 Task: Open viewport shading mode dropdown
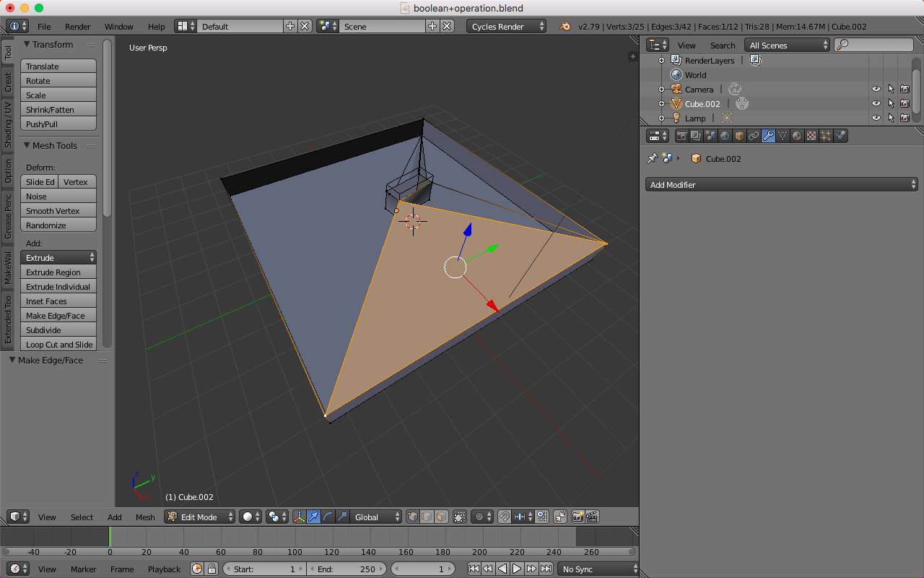(250, 517)
